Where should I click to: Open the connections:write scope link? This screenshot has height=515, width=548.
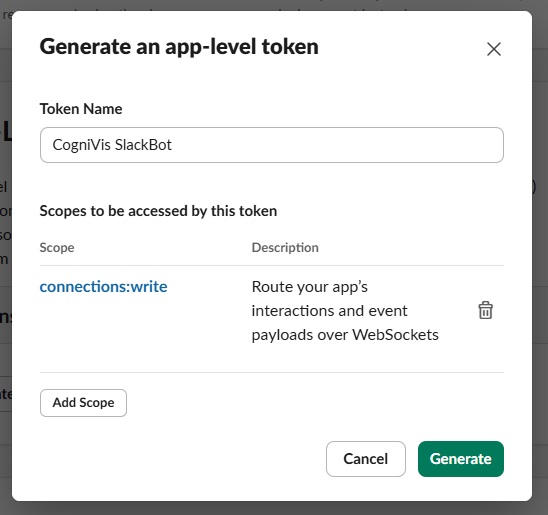[103, 286]
